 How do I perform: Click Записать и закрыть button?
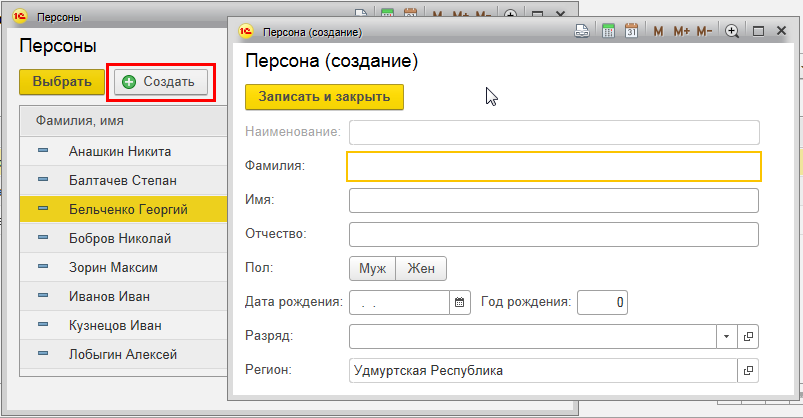324,97
